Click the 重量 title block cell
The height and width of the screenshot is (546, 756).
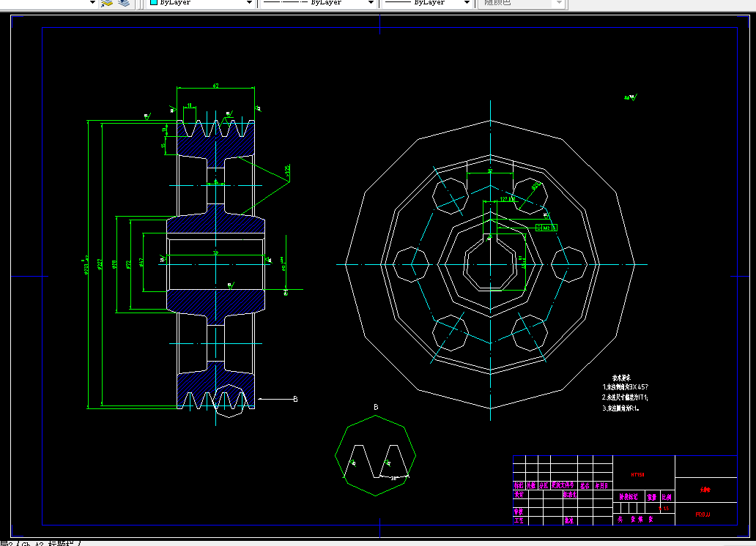pyautogui.click(x=652, y=497)
